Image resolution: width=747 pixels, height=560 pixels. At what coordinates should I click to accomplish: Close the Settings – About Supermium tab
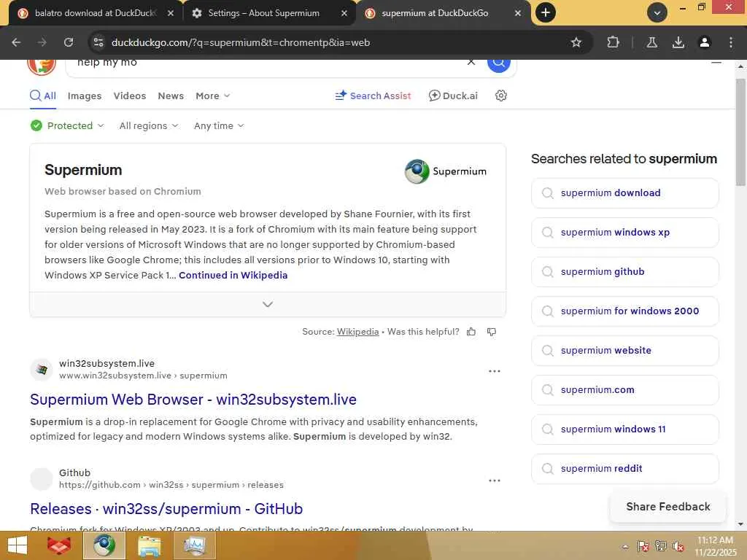click(344, 13)
